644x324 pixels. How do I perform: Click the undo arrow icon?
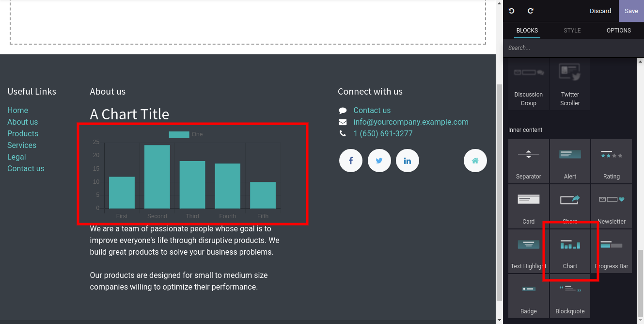pyautogui.click(x=512, y=11)
